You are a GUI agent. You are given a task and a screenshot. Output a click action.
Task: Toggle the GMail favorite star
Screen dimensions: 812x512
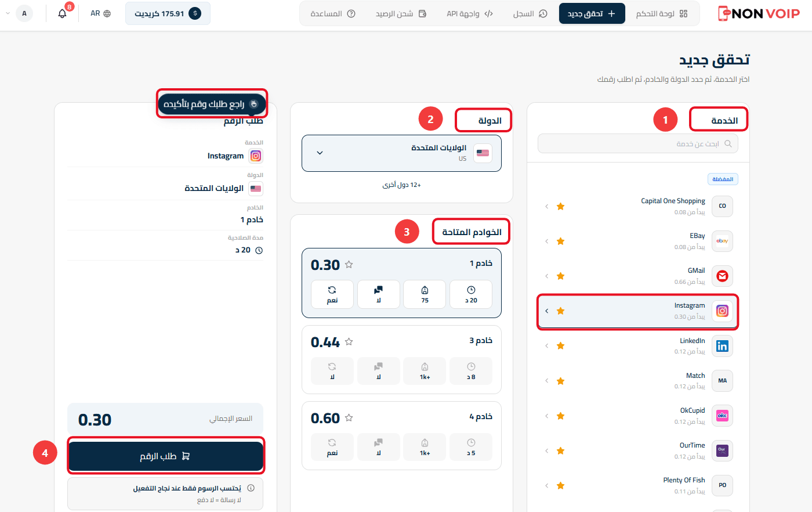pyautogui.click(x=560, y=276)
